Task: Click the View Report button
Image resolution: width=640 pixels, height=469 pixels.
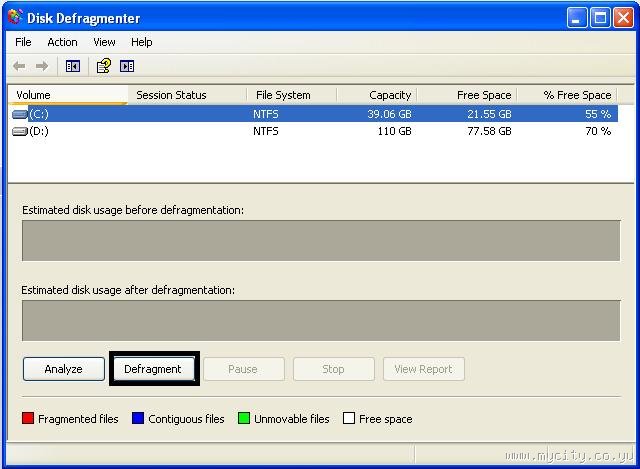Action: click(424, 369)
